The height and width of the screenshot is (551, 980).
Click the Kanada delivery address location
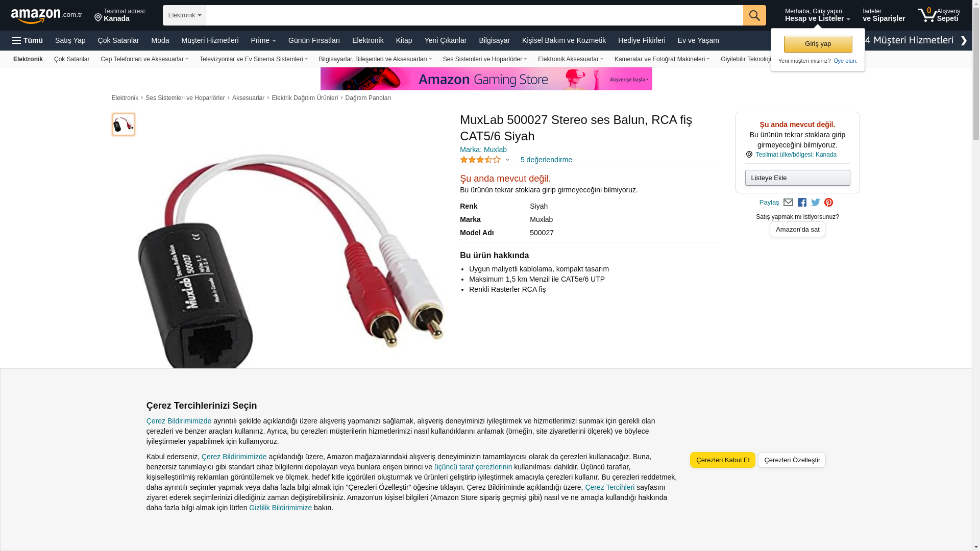pyautogui.click(x=120, y=15)
